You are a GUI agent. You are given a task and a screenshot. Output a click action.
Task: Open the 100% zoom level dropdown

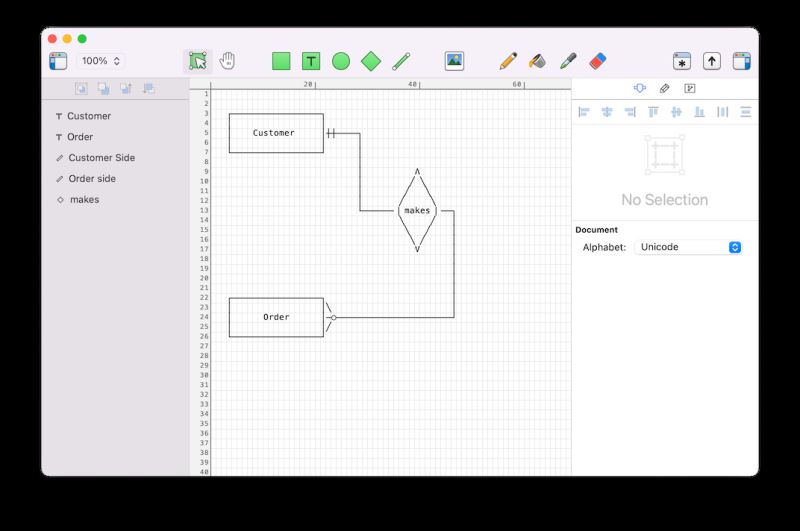click(101, 61)
